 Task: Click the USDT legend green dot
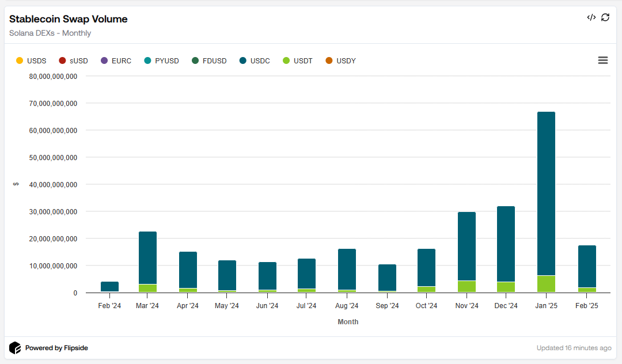(287, 60)
